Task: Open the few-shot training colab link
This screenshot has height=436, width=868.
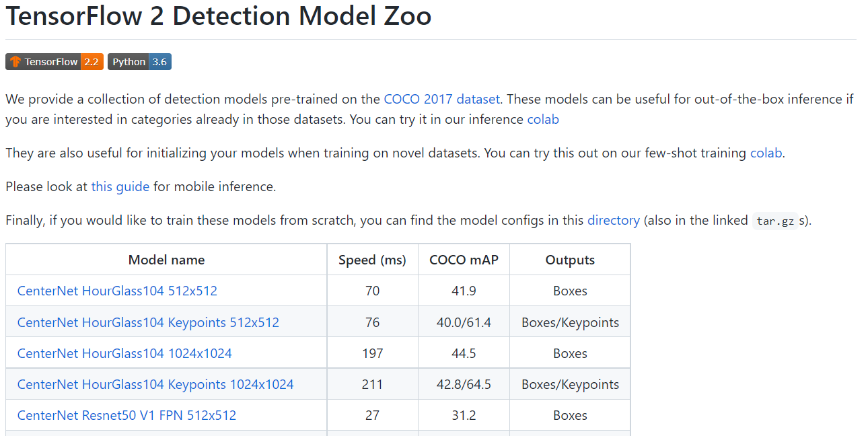Action: point(766,153)
